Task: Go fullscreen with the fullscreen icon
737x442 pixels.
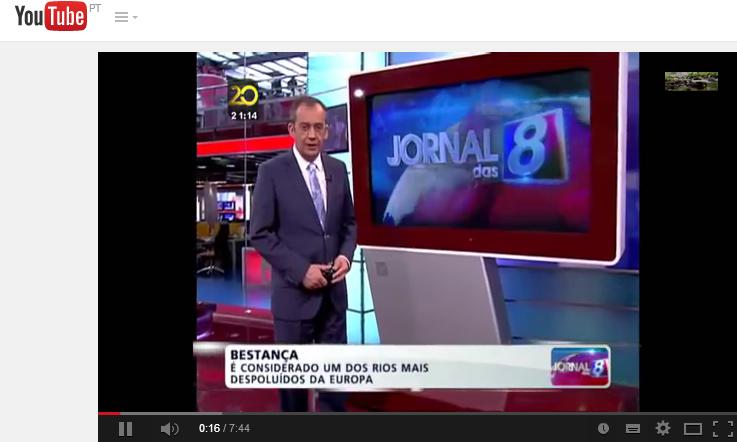Action: click(x=723, y=429)
